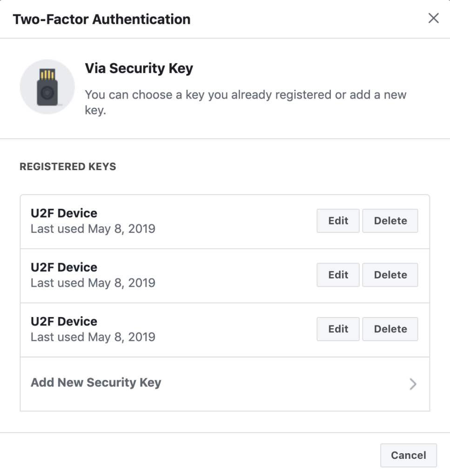The image size is (450, 476).
Task: Close the Two-Factor Authentication dialog with X
Action: click(x=433, y=18)
